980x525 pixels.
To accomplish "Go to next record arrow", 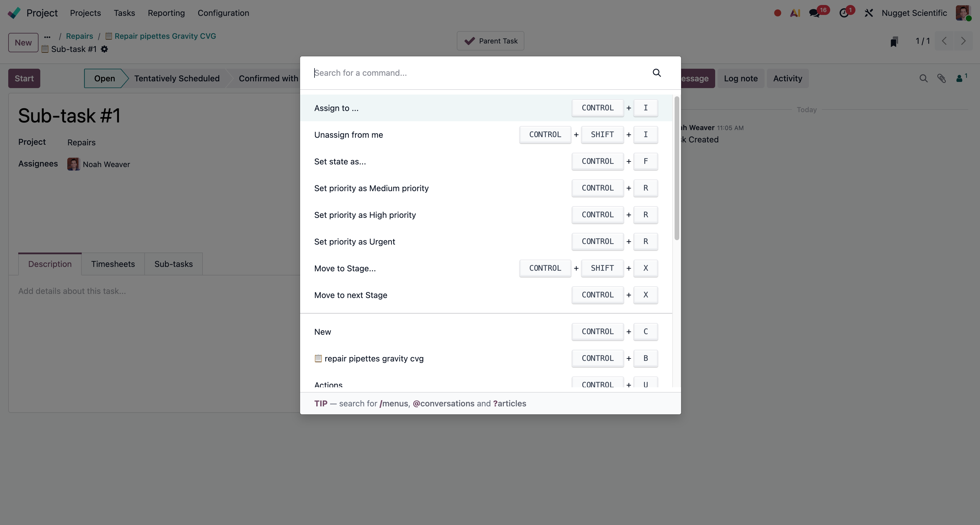I will (x=963, y=41).
